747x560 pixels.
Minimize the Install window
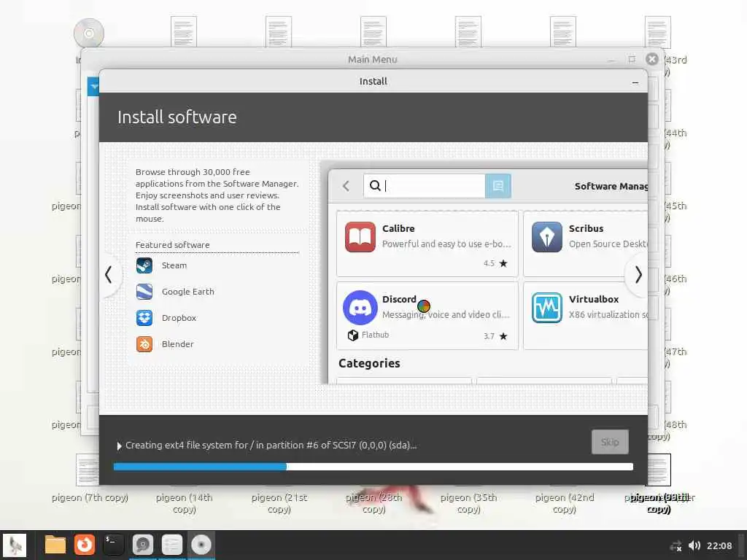(635, 82)
